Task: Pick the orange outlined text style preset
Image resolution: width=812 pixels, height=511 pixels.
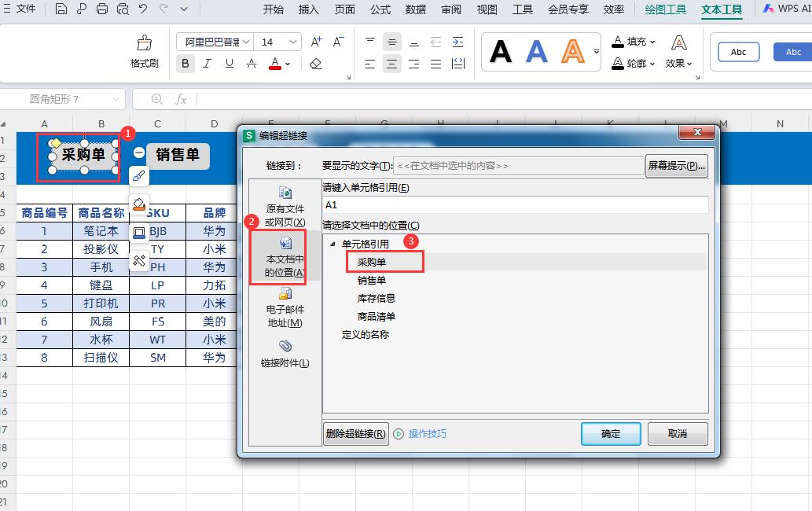Action: [x=573, y=52]
